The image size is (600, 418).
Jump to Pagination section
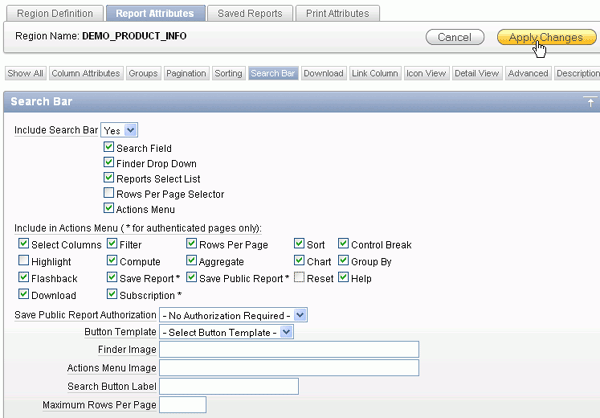[186, 73]
